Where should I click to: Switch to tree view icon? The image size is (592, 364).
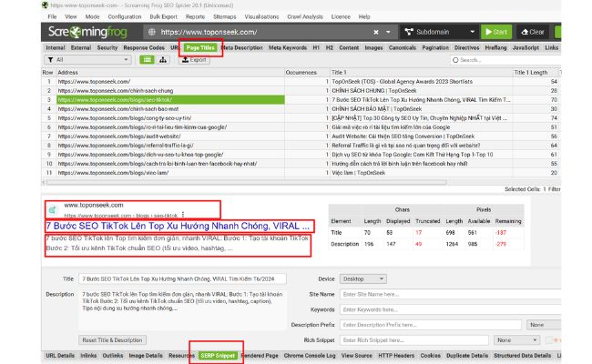coord(162,59)
